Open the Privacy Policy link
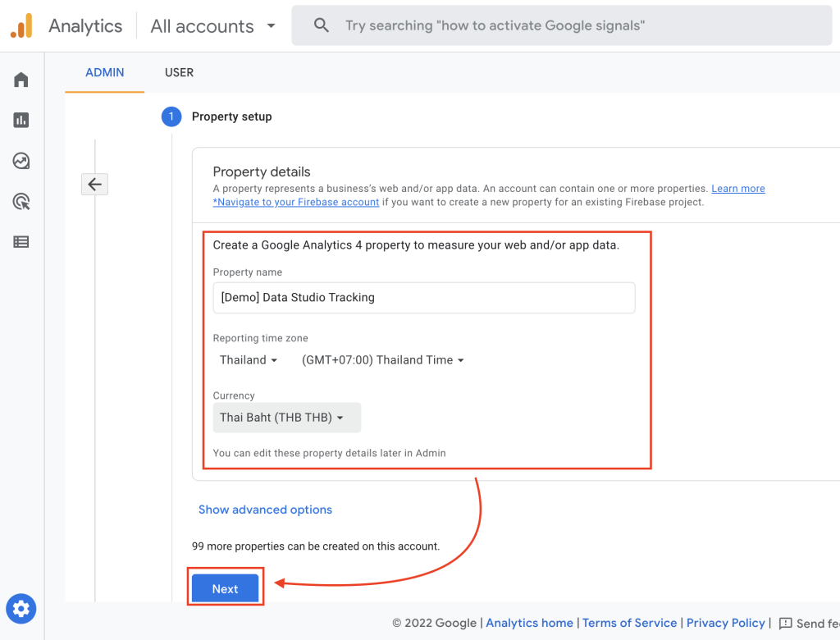 [726, 623]
